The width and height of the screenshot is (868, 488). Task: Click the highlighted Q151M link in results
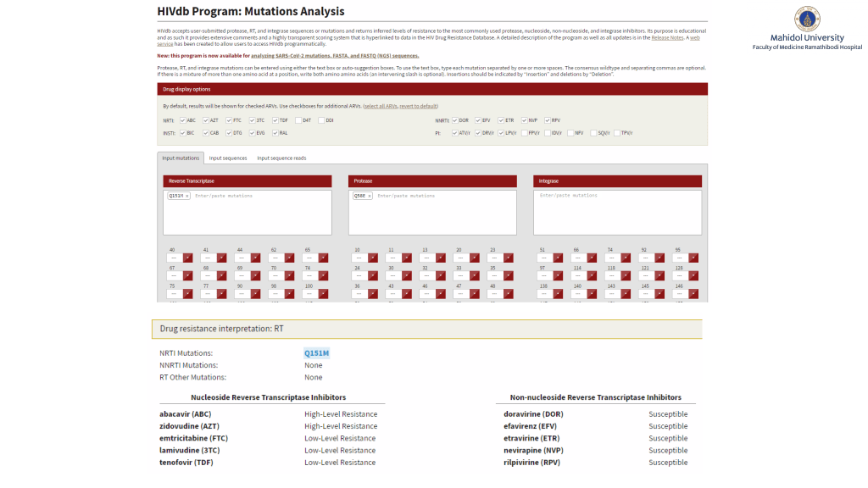coord(316,352)
